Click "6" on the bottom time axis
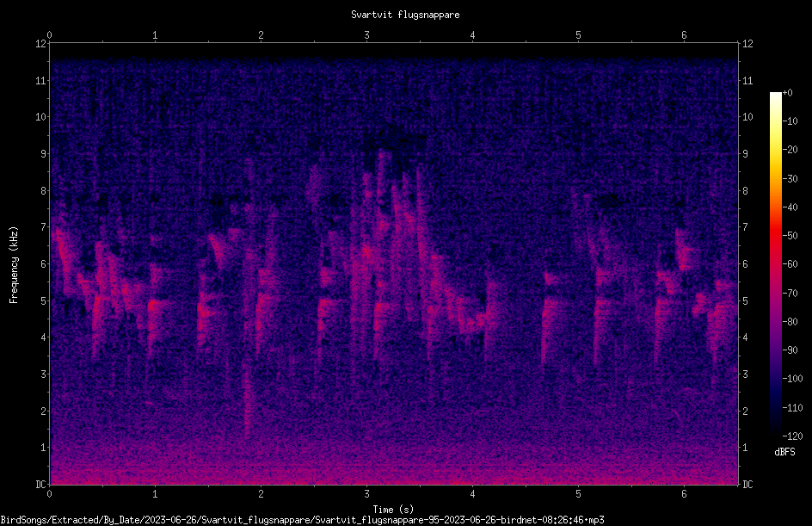The height and width of the screenshot is (526, 812). point(684,494)
